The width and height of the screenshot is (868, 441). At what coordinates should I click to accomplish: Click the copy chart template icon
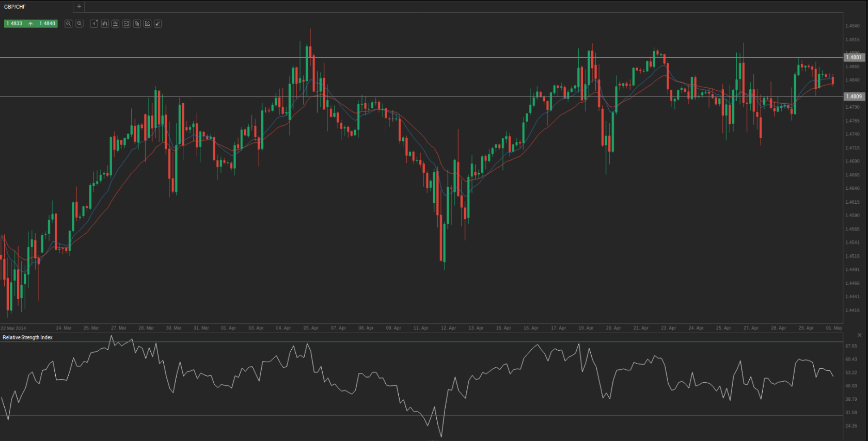coord(137,24)
